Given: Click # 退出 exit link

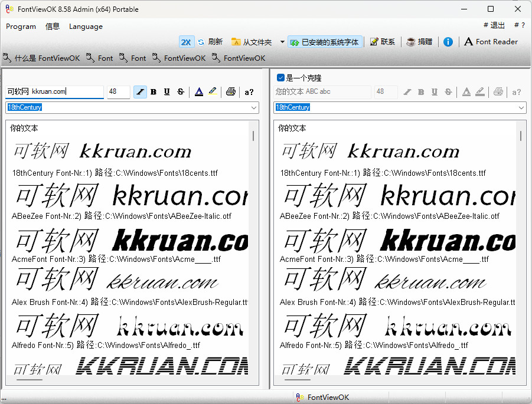Looking at the screenshot, I should 494,25.
